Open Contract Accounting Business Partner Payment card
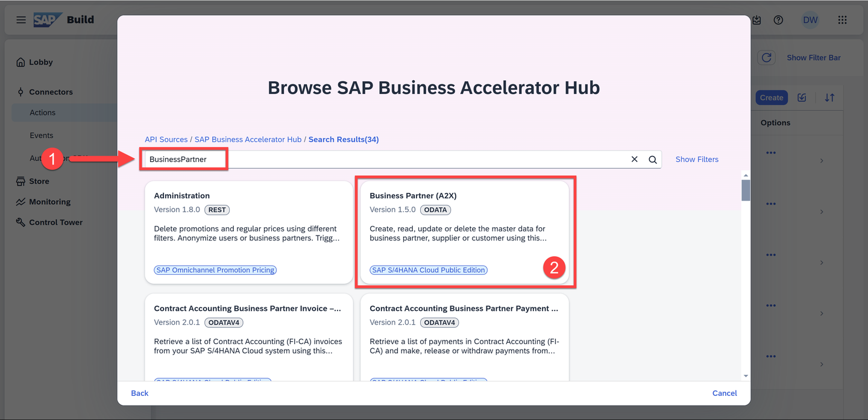The width and height of the screenshot is (868, 420). click(465, 337)
